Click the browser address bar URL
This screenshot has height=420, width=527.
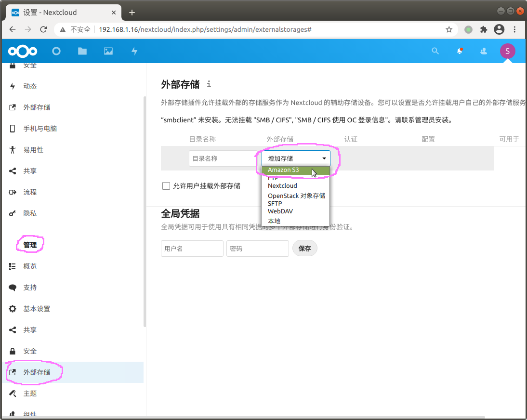point(205,29)
